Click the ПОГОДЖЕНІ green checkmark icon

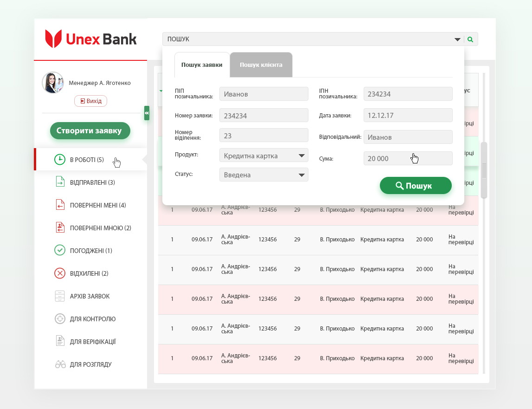point(60,251)
